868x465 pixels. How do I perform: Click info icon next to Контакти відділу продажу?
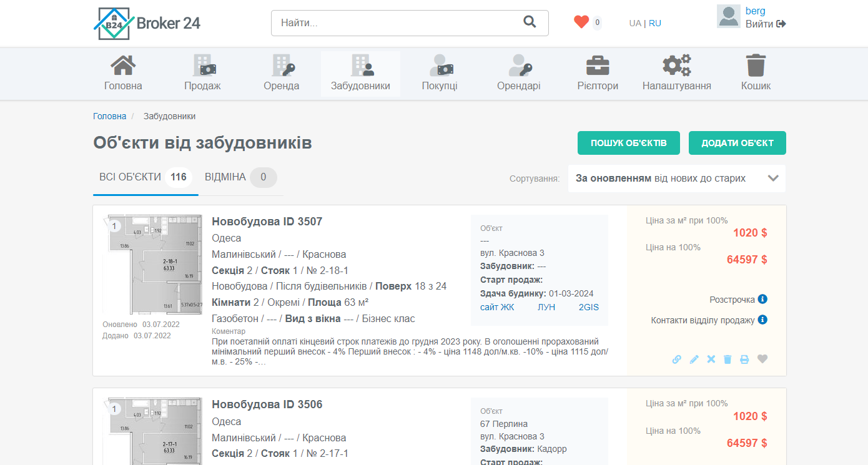(762, 320)
